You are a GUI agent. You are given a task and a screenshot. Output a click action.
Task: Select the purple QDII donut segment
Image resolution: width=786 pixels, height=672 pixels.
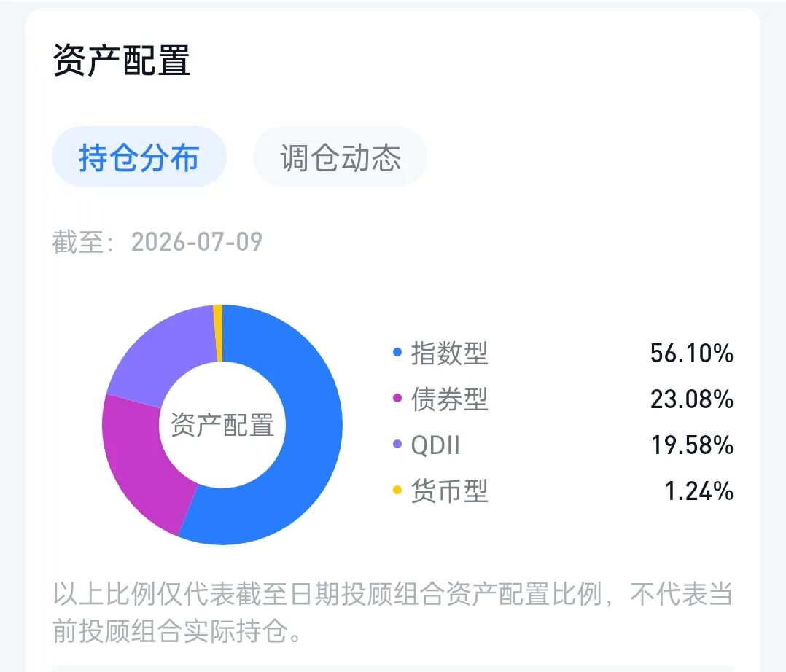[x=160, y=355]
